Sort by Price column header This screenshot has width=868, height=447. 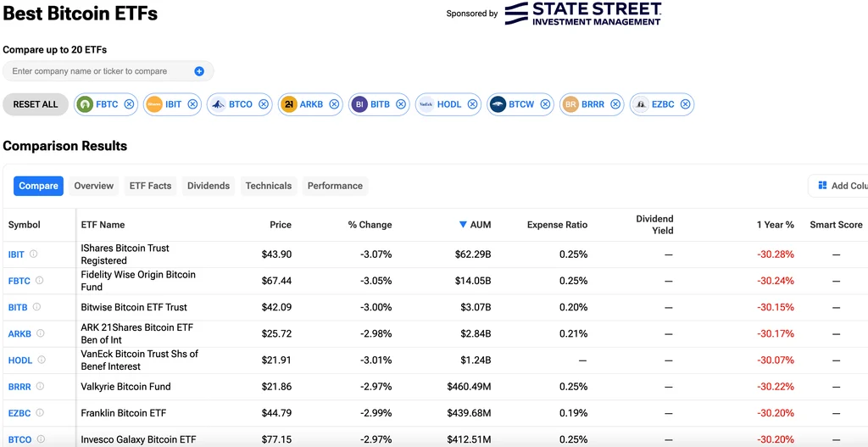pos(280,224)
